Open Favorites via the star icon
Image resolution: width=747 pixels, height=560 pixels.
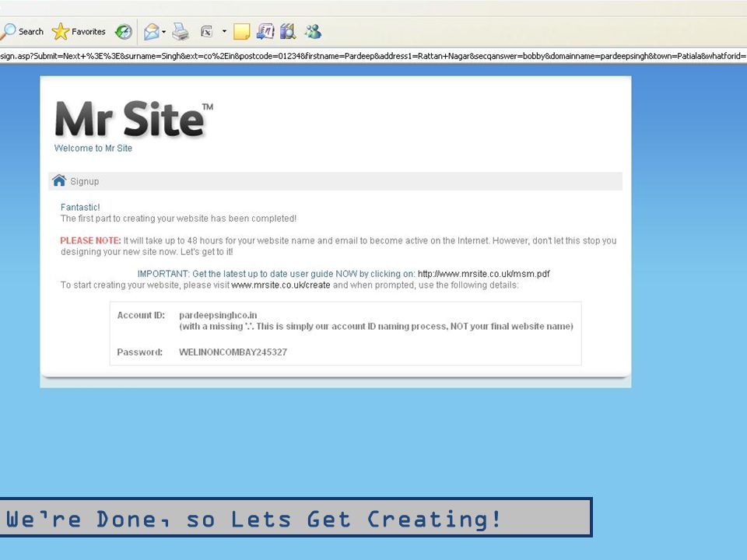(x=79, y=31)
